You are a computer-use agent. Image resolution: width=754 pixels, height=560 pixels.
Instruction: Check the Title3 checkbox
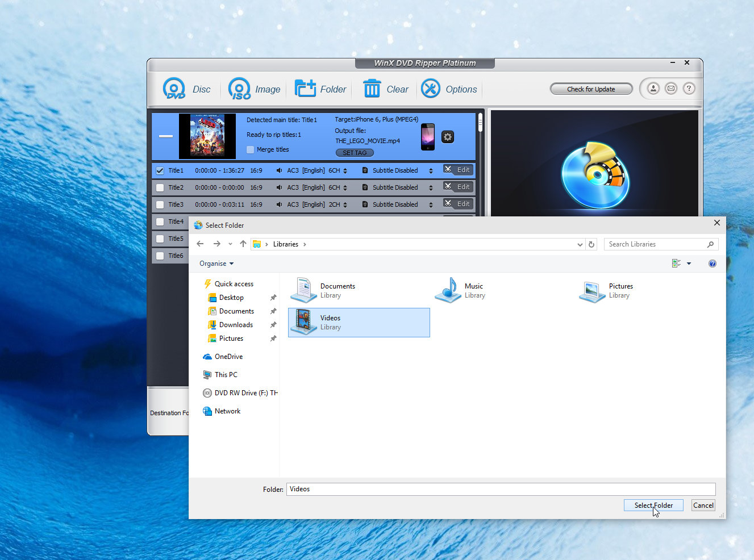(x=160, y=204)
